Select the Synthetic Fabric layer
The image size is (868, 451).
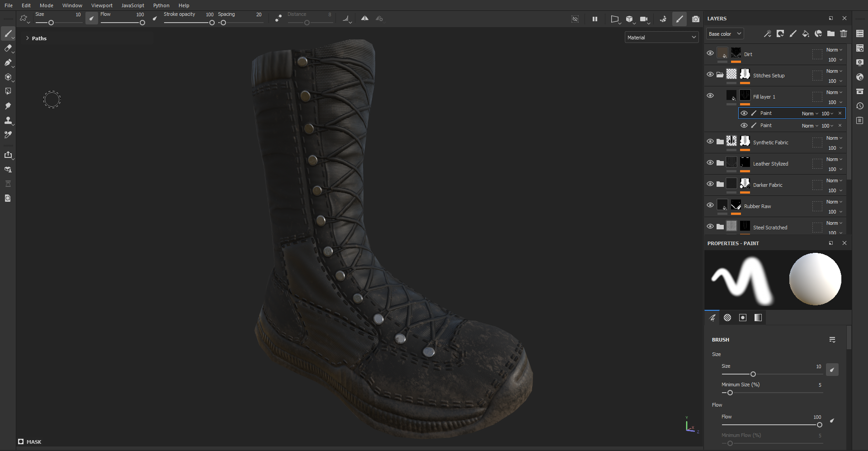pos(770,142)
